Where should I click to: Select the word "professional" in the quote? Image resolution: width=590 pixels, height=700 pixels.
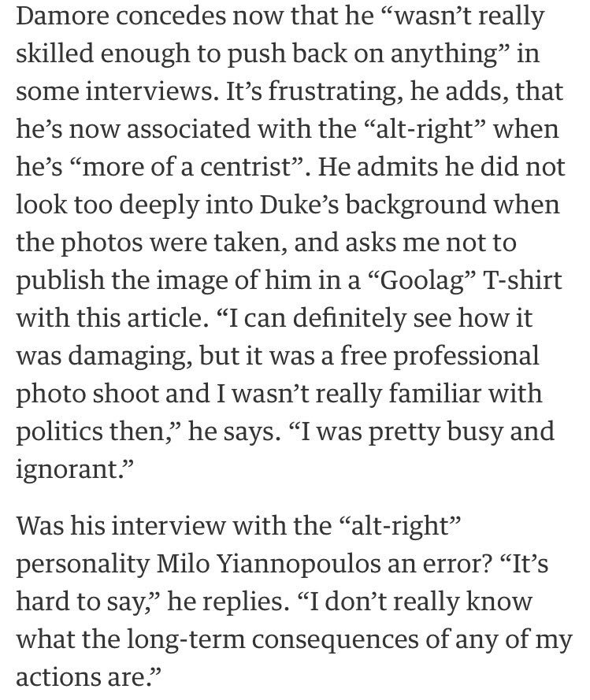[x=466, y=357]
